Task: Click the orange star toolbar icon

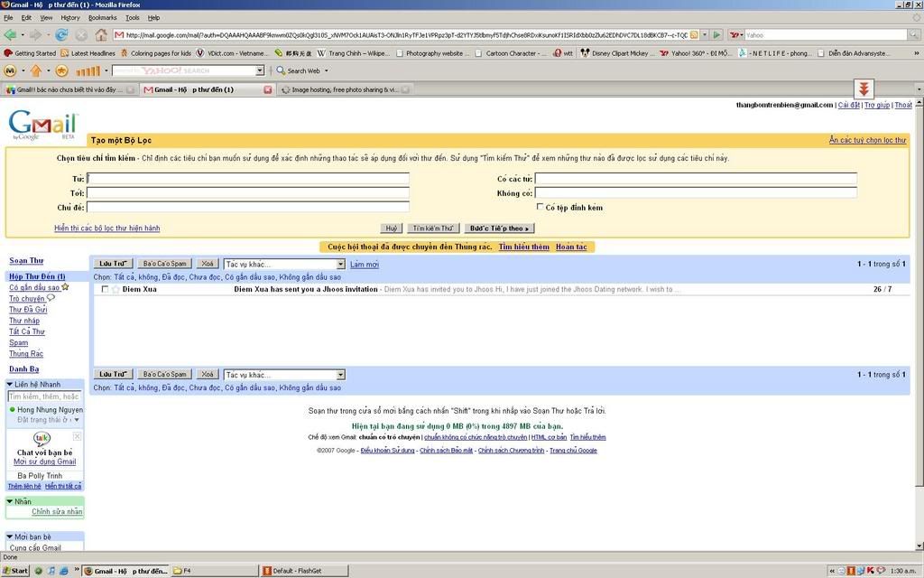Action: [61, 70]
